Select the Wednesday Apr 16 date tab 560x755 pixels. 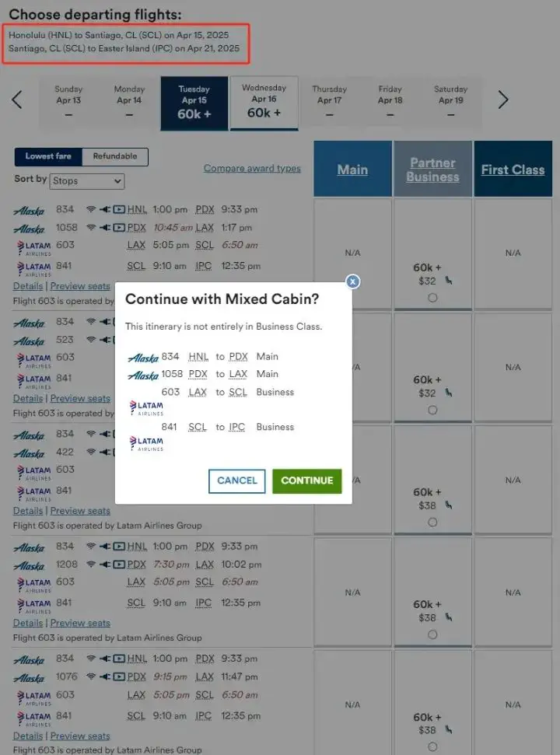[264, 103]
